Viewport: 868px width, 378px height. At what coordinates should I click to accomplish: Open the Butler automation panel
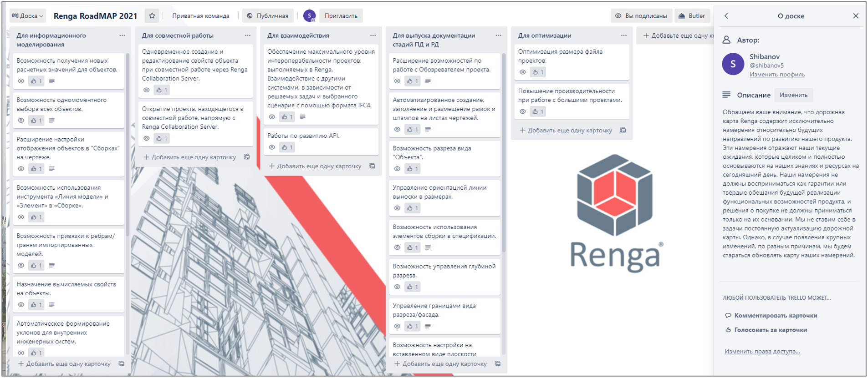(x=692, y=16)
